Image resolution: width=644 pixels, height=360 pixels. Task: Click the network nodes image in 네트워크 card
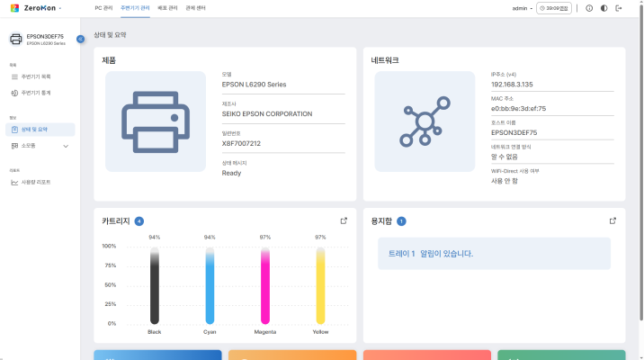[425, 121]
